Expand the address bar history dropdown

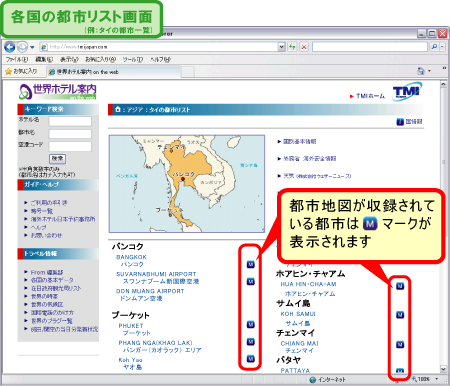pos(282,47)
